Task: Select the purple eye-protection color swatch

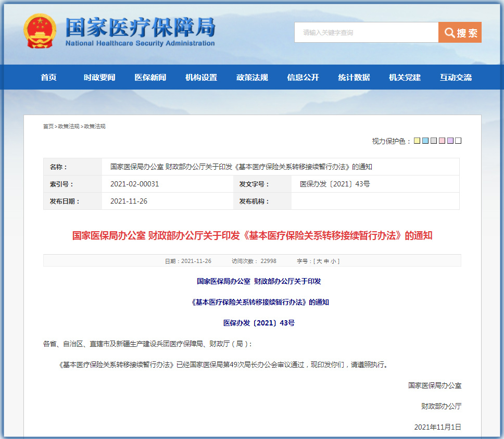Action: pyautogui.click(x=450, y=141)
